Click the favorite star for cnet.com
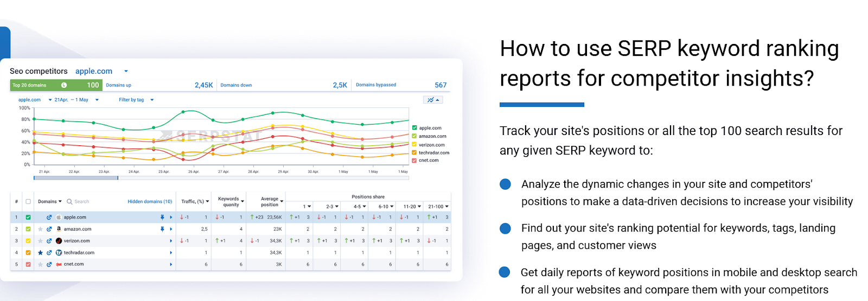868x301 pixels. click(x=40, y=265)
